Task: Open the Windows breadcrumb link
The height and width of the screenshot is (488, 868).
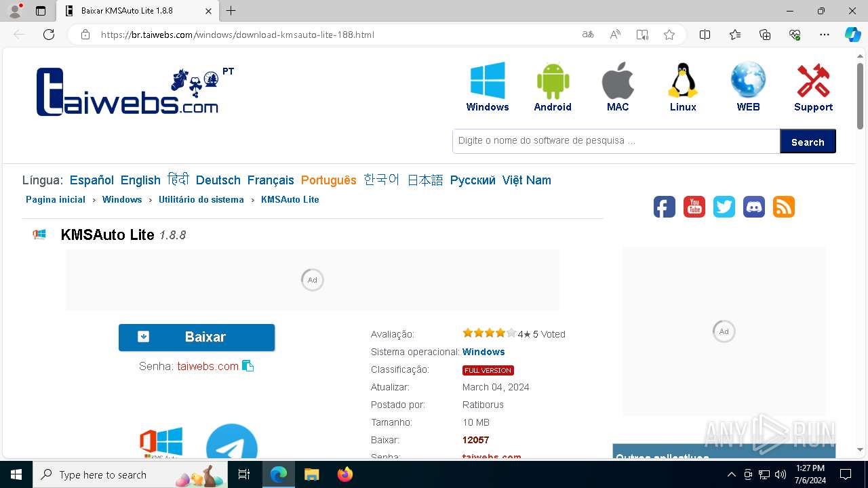Action: pos(122,199)
